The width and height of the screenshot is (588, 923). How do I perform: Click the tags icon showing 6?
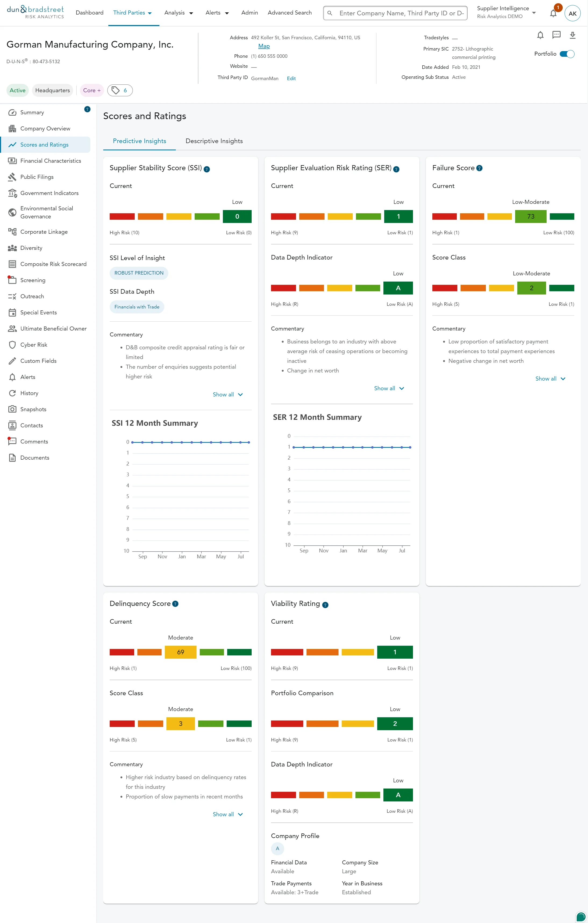[x=120, y=90]
